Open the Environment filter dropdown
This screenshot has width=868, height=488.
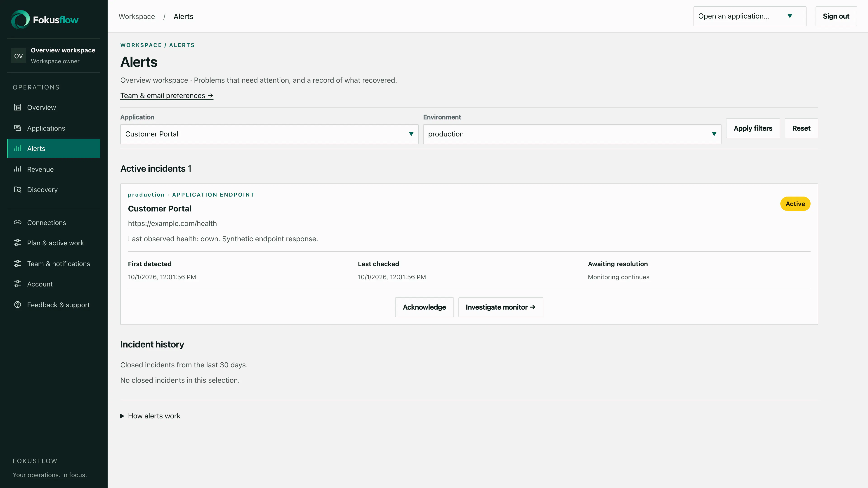click(x=572, y=134)
